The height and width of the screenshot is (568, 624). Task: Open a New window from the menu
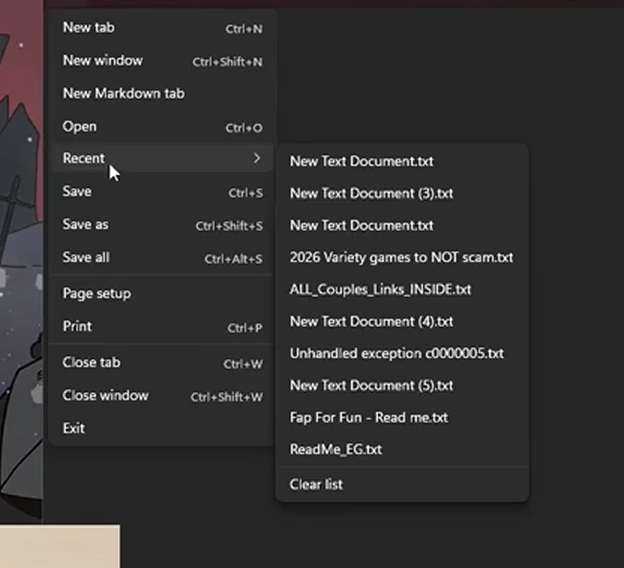pyautogui.click(x=162, y=61)
